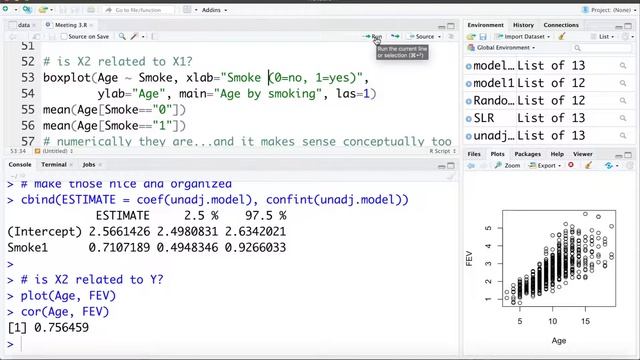Viewport: 640px width, 360px height.
Task: Click the environment search field
Action: (x=602, y=48)
